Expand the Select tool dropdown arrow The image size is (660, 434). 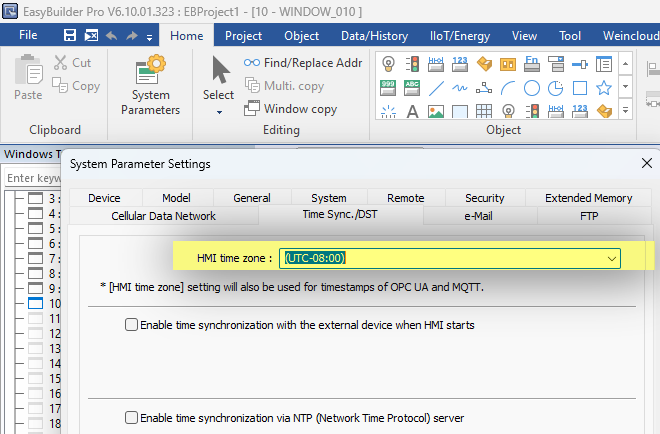click(x=219, y=112)
